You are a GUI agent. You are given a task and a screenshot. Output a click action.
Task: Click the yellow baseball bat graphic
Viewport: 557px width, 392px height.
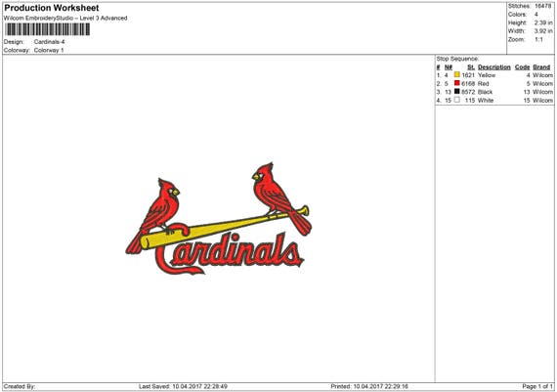pos(224,228)
